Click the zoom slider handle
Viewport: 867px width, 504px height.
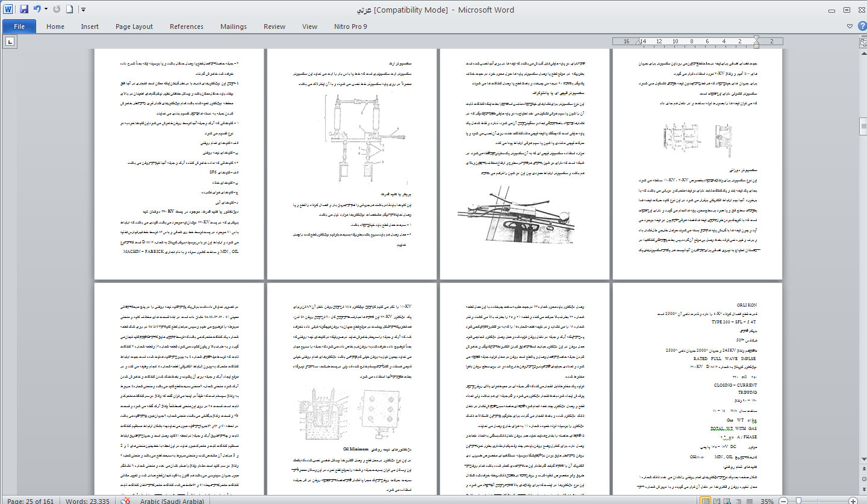pyautogui.click(x=798, y=501)
